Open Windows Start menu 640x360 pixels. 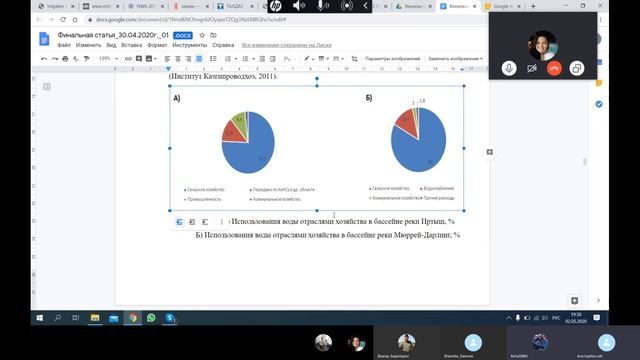pos(40,318)
